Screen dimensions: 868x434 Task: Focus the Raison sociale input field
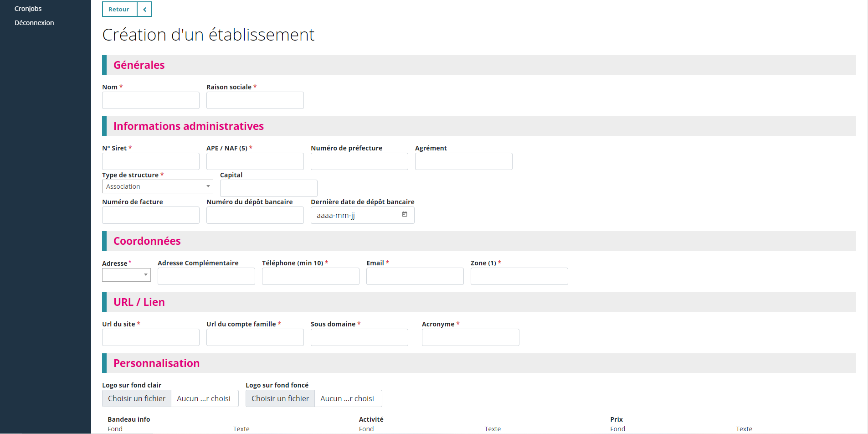pyautogui.click(x=255, y=100)
